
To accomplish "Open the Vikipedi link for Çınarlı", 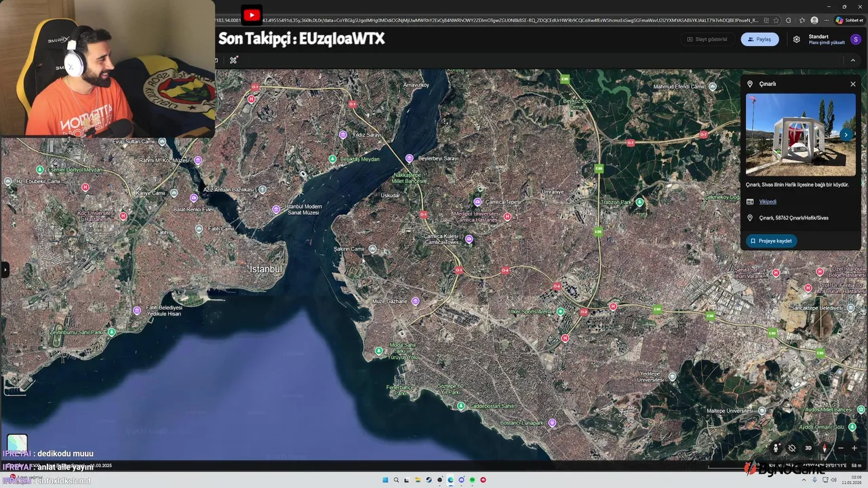I will (768, 201).
